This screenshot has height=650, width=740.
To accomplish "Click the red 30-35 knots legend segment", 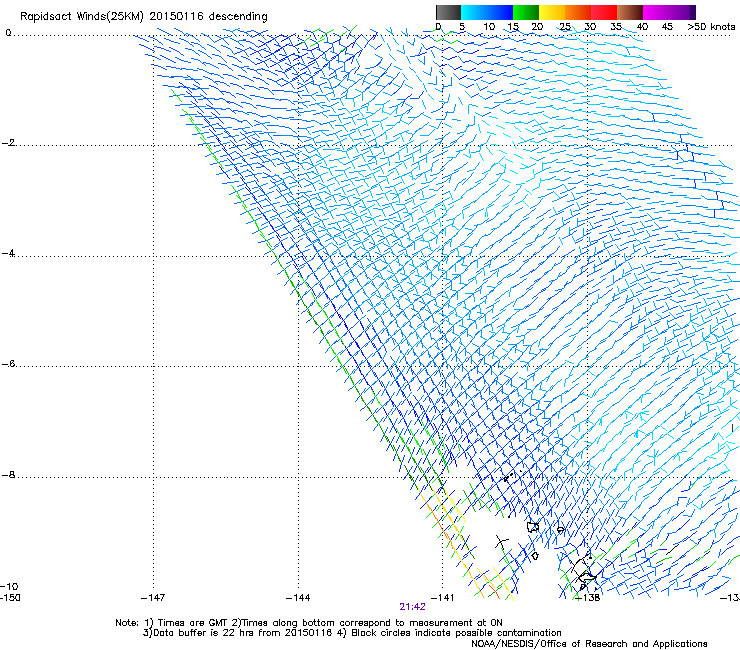I will coord(604,12).
